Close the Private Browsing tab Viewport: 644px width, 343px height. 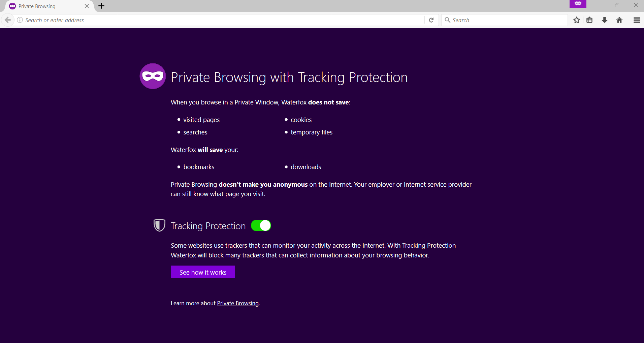tap(87, 6)
